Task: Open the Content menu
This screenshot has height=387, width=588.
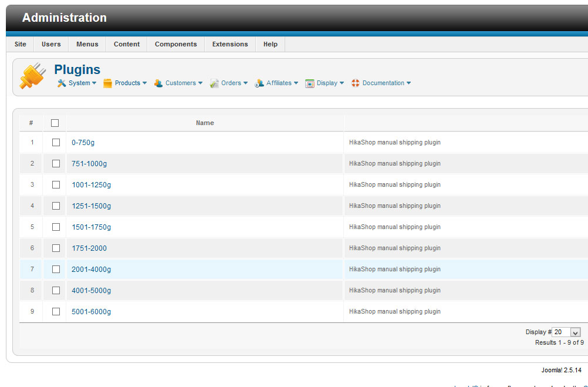Action: [x=127, y=44]
